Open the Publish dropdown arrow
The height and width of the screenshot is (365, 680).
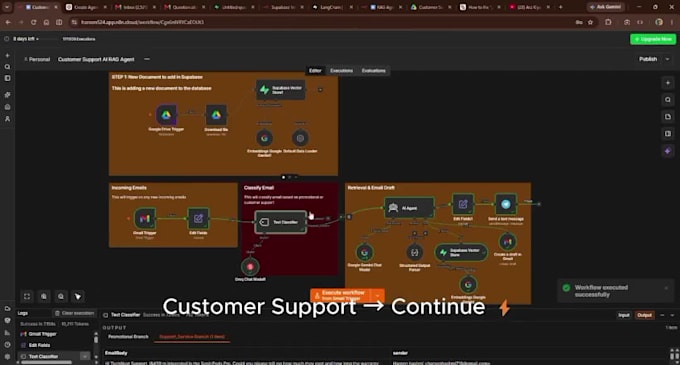click(667, 59)
